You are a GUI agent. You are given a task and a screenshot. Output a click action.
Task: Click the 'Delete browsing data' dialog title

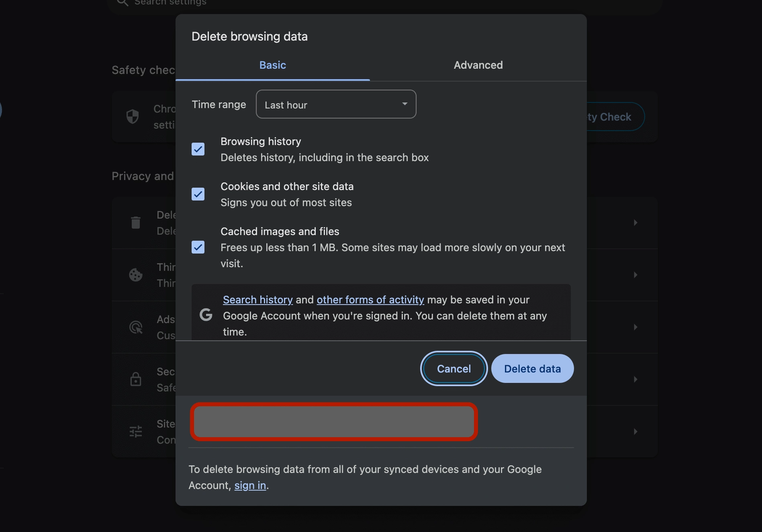(249, 37)
